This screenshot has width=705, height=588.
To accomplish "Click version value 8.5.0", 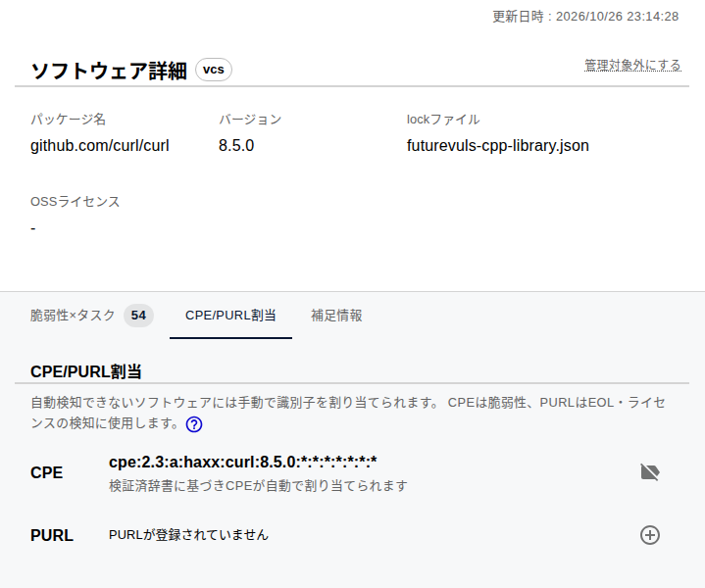I will (236, 146).
